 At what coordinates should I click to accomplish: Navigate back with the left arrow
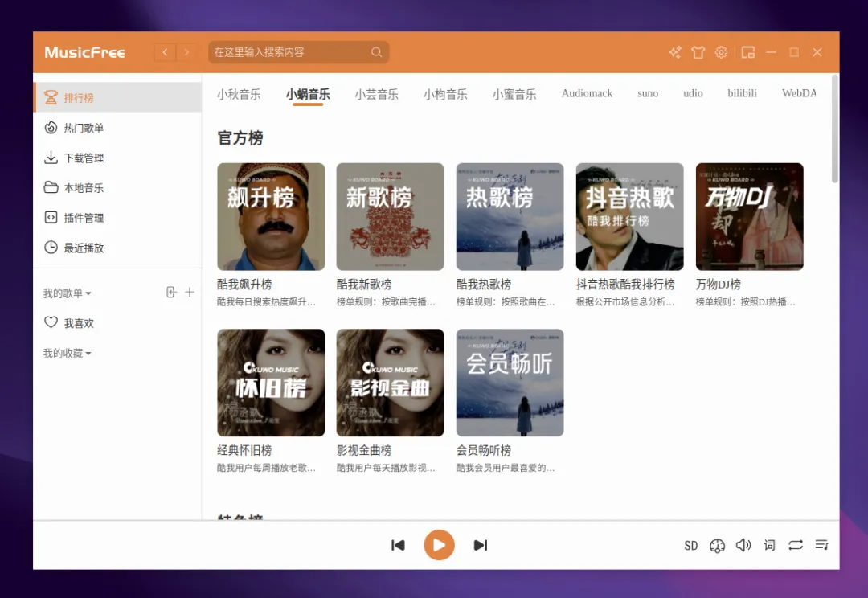click(165, 52)
